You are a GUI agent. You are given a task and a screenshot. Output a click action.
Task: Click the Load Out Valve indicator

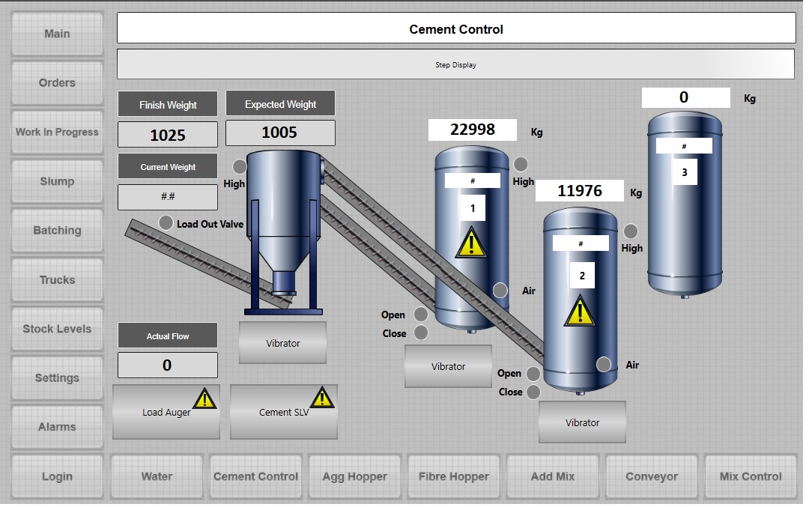click(x=166, y=222)
